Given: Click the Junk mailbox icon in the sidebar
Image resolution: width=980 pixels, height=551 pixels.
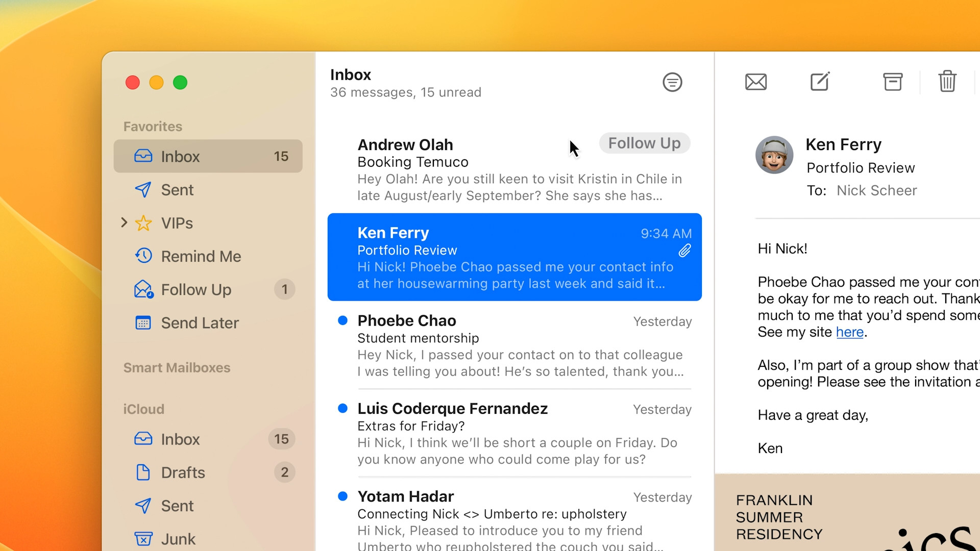Looking at the screenshot, I should [143, 538].
